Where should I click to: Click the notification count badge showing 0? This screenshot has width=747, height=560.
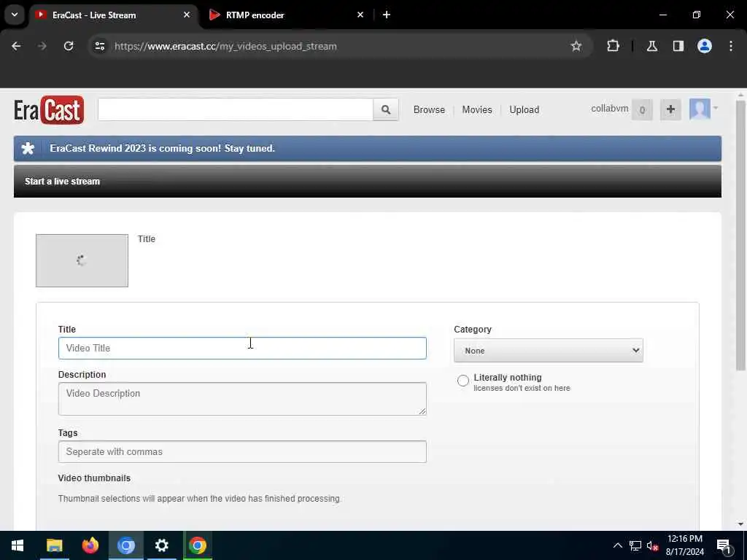point(642,110)
